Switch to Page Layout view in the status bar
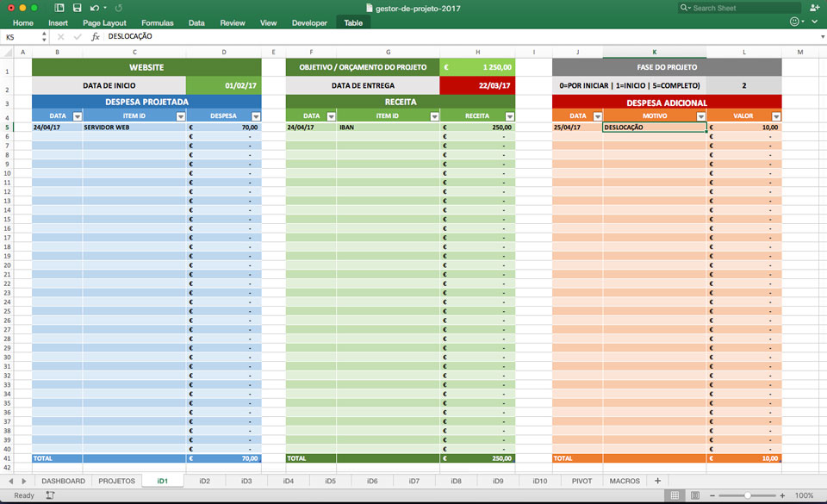827x504 pixels. coord(695,495)
